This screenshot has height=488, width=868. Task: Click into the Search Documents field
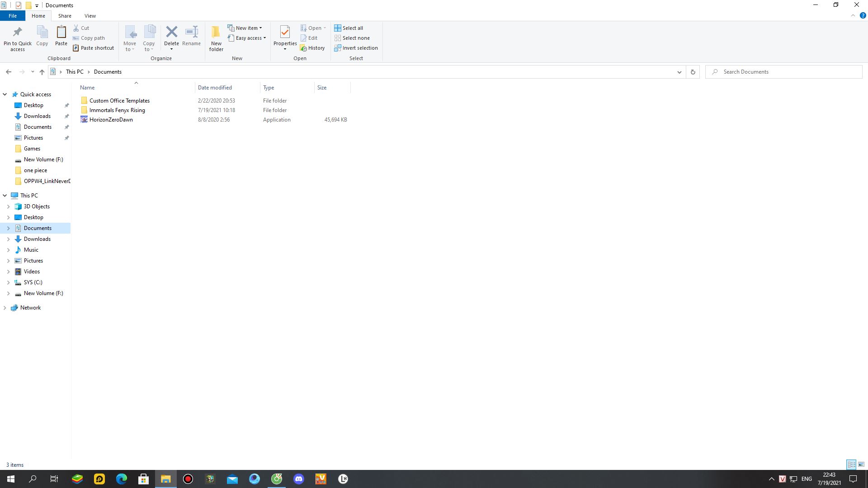click(x=787, y=72)
